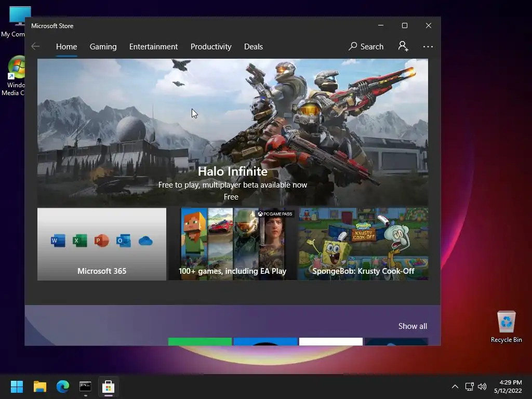532x399 pixels.
Task: Click the green app tile below Show all
Action: pyautogui.click(x=200, y=342)
